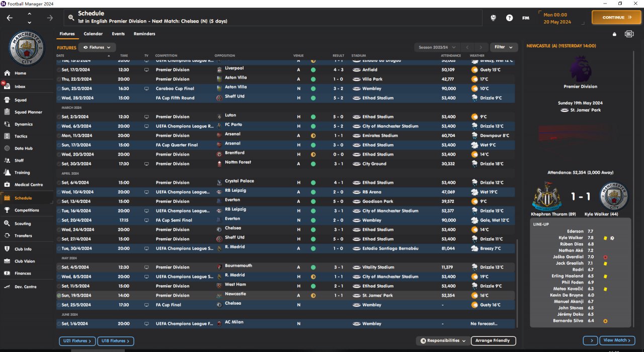Click Kevin De Bruyne in the line-up

pyautogui.click(x=567, y=295)
